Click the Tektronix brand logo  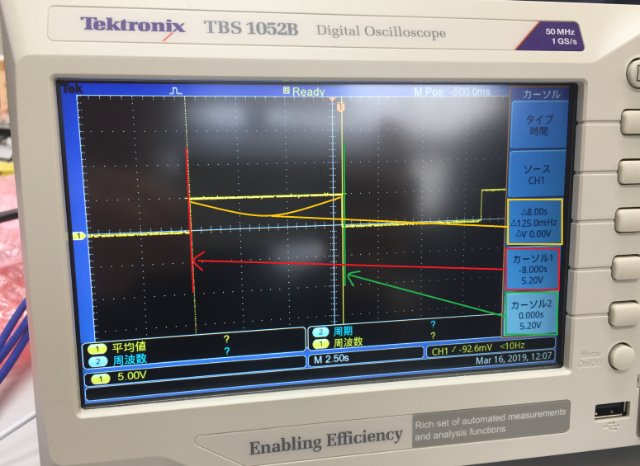[132, 25]
